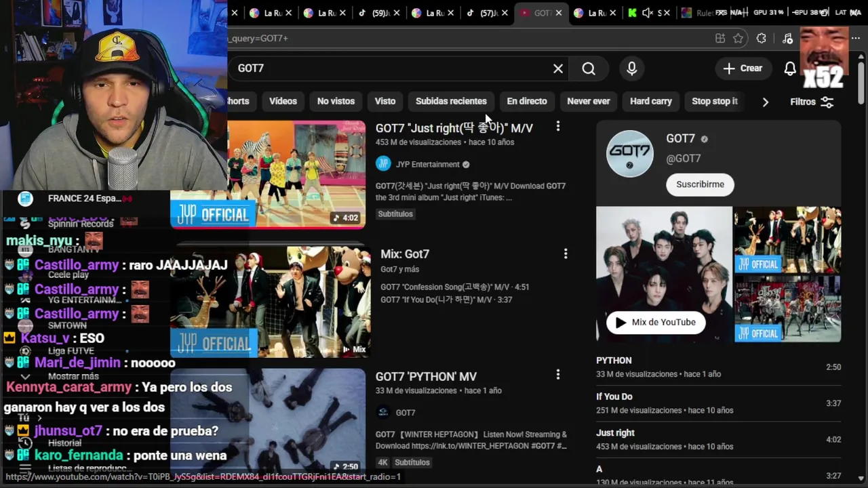Open the GOT7 'PYTHON' MV title
The height and width of the screenshot is (488, 868).
pyautogui.click(x=426, y=377)
